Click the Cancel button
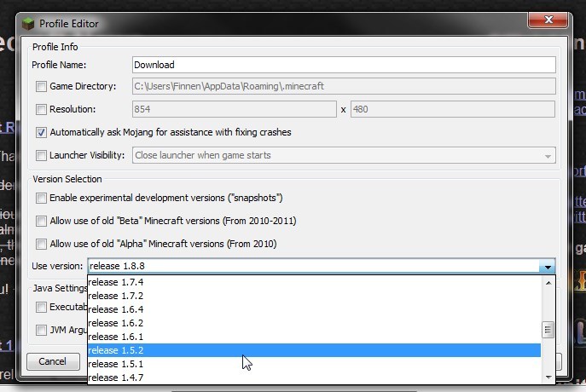Screen dimensions: 586x392 point(53,361)
